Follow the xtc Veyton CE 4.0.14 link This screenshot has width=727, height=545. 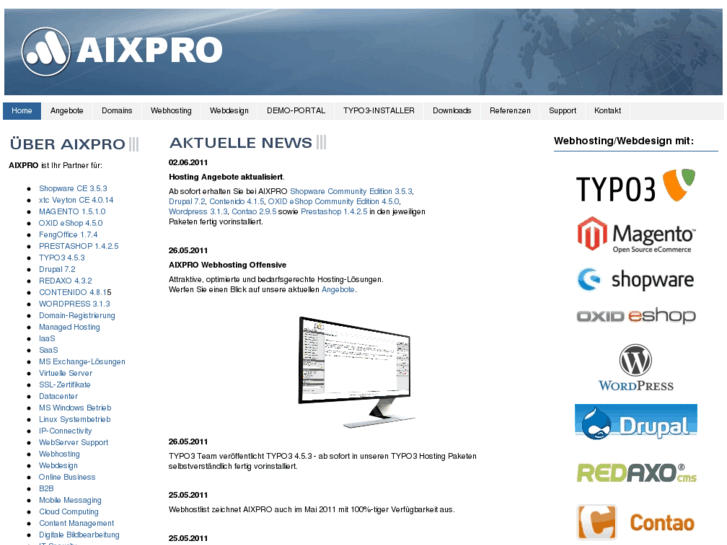click(x=76, y=200)
